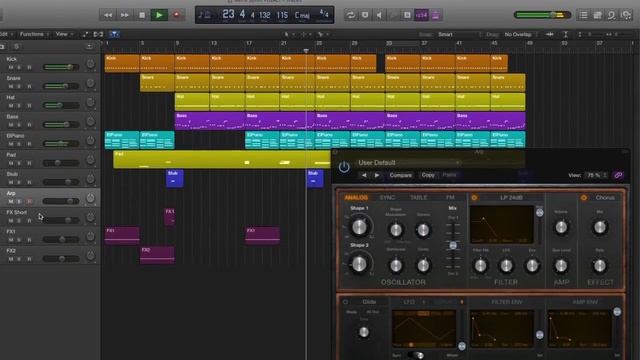Toggle the purple Count-in 1234 button
This screenshot has width=640, height=360.
(x=421, y=15)
